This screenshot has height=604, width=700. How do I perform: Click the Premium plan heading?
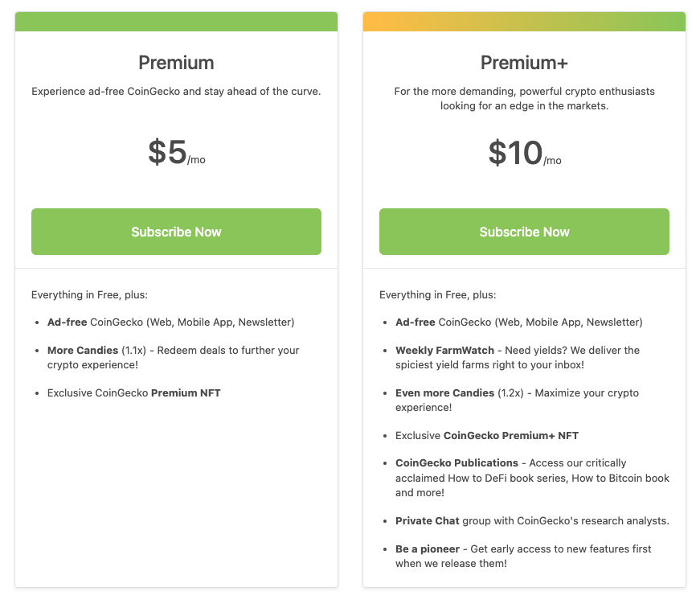point(176,63)
